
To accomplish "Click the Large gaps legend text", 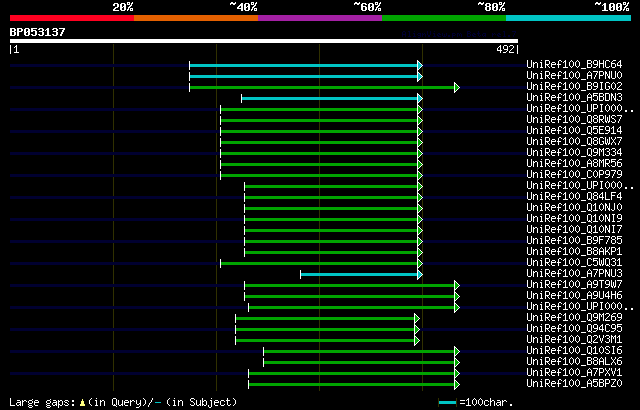I will point(123,403).
